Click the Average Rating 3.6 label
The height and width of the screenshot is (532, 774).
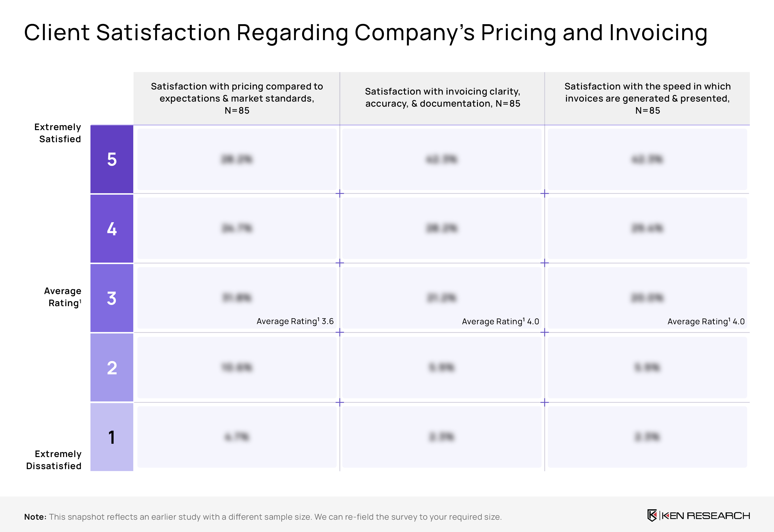pyautogui.click(x=295, y=321)
